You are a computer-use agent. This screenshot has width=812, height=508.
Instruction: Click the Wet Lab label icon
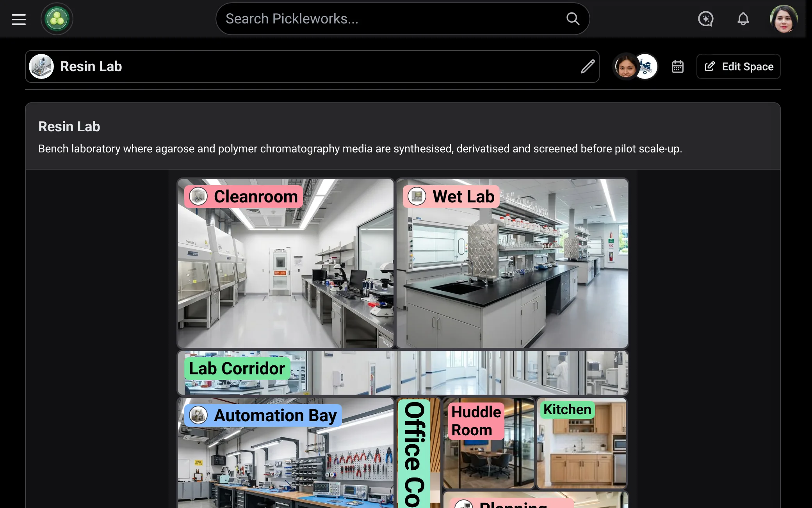click(x=417, y=196)
